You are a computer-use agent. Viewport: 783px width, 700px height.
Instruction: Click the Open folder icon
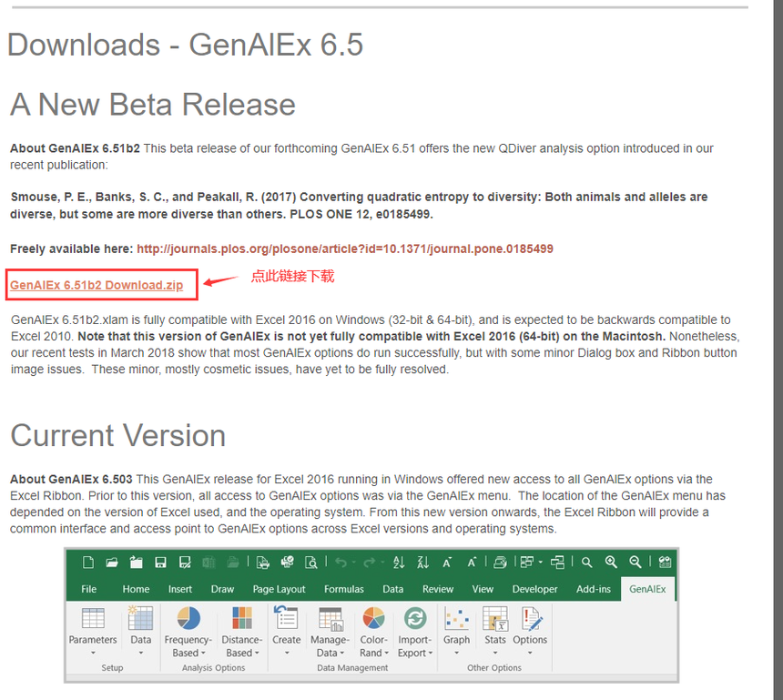pos(112,563)
